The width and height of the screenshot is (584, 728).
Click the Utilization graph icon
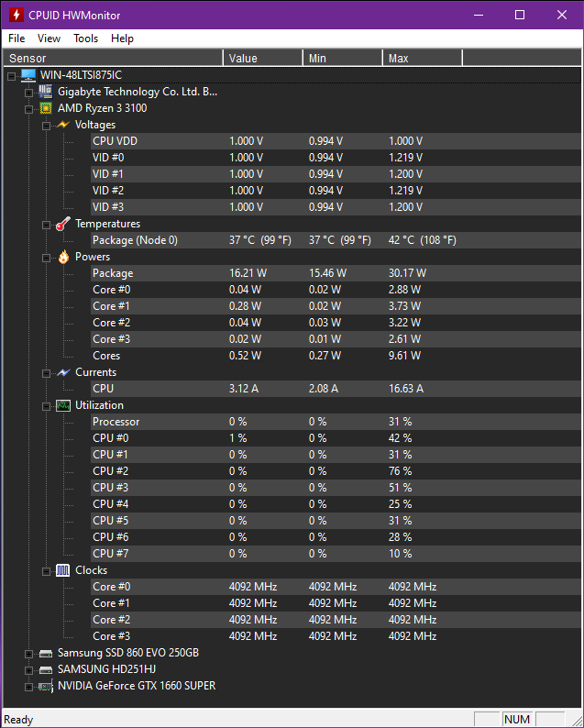(x=62, y=405)
